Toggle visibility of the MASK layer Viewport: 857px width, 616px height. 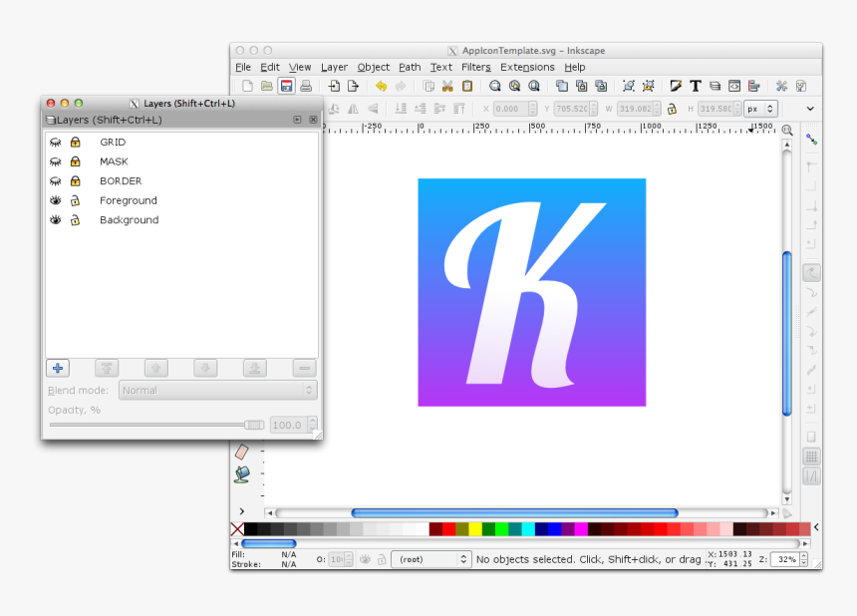tap(55, 160)
